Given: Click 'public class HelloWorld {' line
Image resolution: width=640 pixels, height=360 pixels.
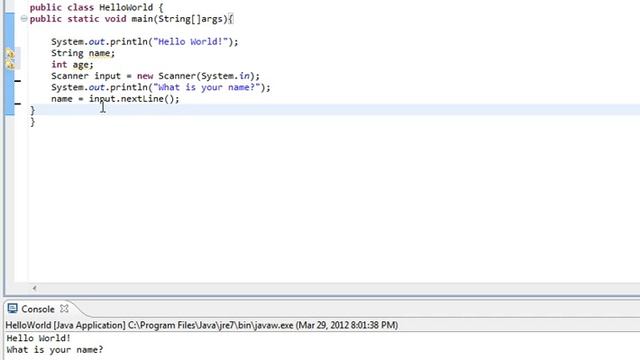Looking at the screenshot, I should click(96, 7).
